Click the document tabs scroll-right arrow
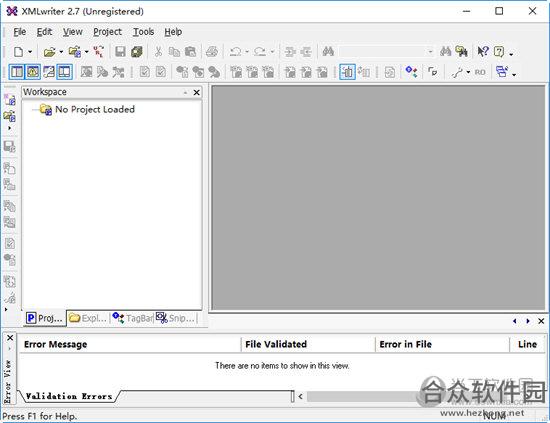The width and height of the screenshot is (550, 423). [x=528, y=321]
